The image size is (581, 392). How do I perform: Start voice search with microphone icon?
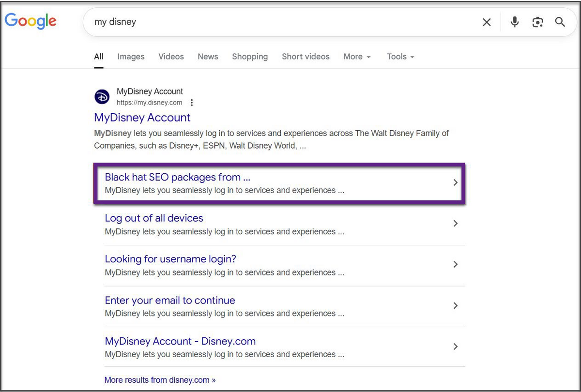(515, 22)
